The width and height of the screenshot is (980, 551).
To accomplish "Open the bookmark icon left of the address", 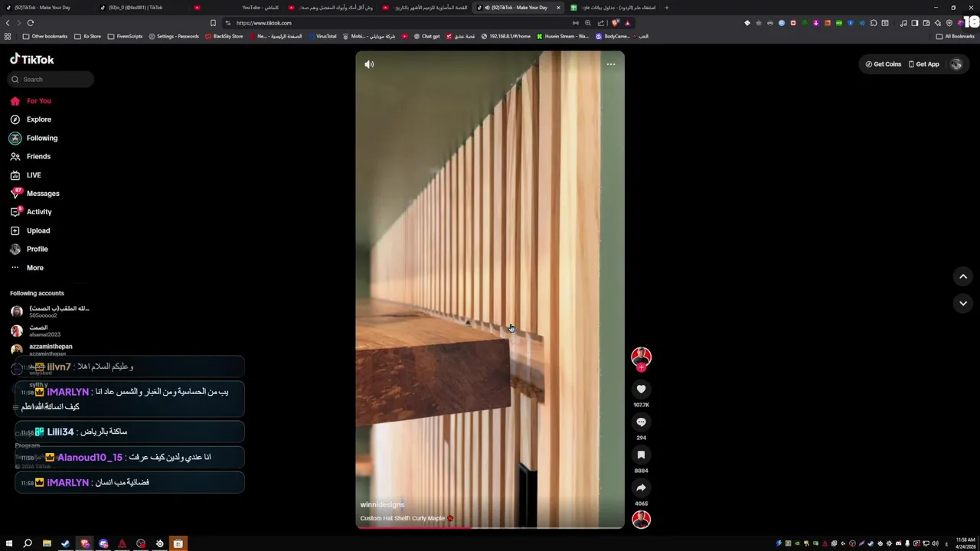I will (x=213, y=23).
